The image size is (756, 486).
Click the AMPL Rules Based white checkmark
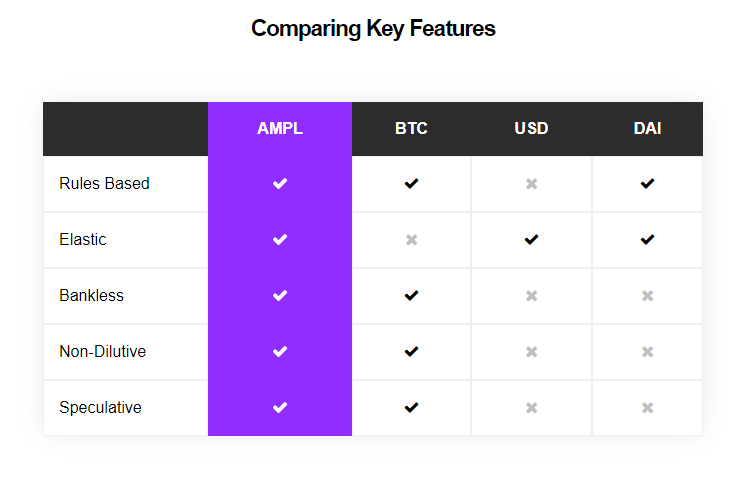(x=280, y=184)
